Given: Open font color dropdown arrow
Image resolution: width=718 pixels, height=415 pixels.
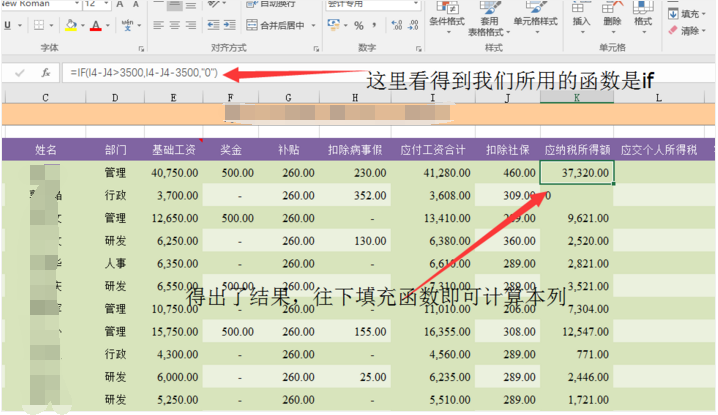Looking at the screenshot, I should pyautogui.click(x=108, y=26).
